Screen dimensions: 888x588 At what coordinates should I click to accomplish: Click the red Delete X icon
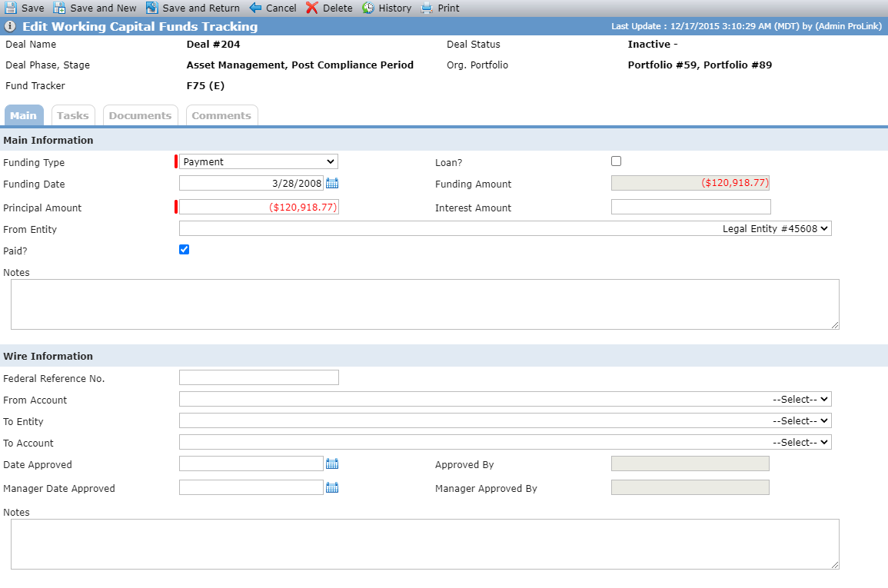click(312, 8)
